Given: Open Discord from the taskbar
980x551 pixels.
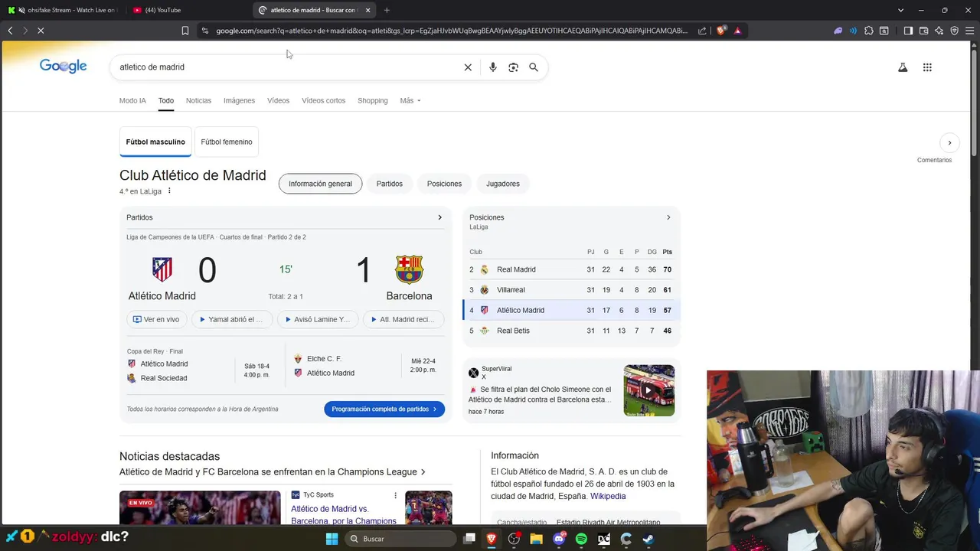Looking at the screenshot, I should tap(559, 539).
